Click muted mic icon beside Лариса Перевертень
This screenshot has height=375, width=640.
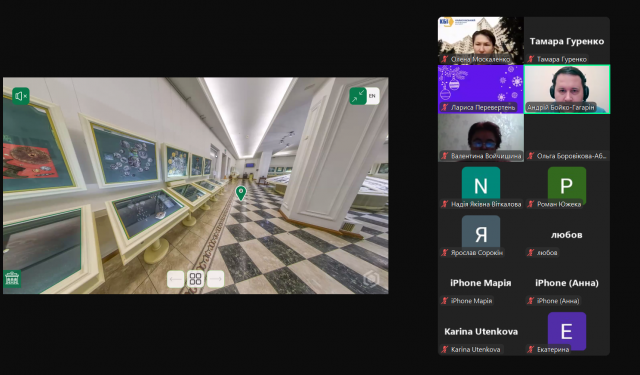(x=445, y=108)
